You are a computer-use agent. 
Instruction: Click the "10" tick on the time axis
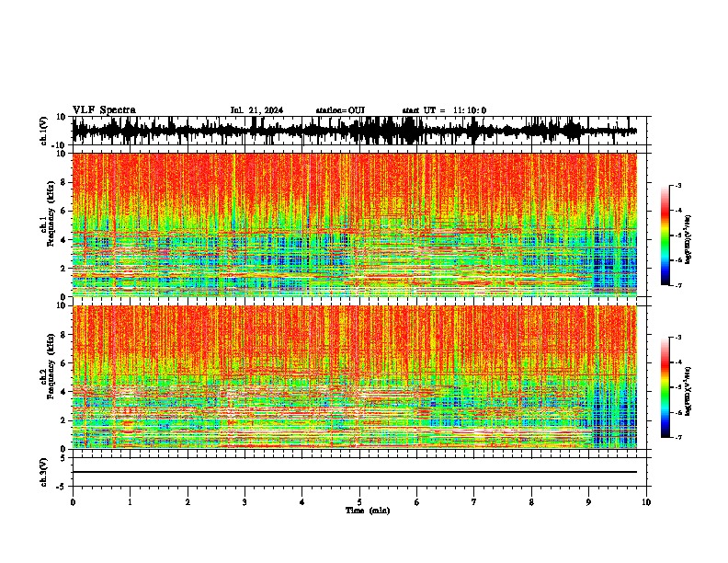tap(646, 502)
